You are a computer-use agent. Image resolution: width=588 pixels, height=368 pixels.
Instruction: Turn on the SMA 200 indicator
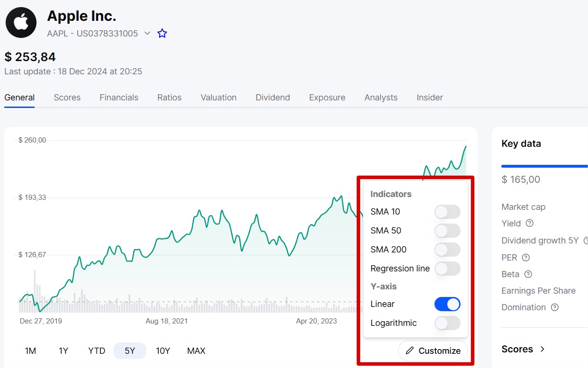pos(447,250)
